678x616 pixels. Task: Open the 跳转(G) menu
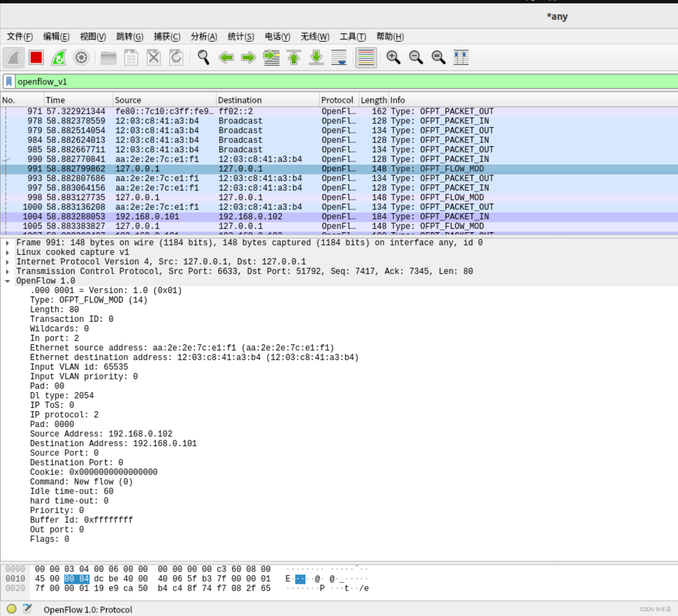click(130, 36)
